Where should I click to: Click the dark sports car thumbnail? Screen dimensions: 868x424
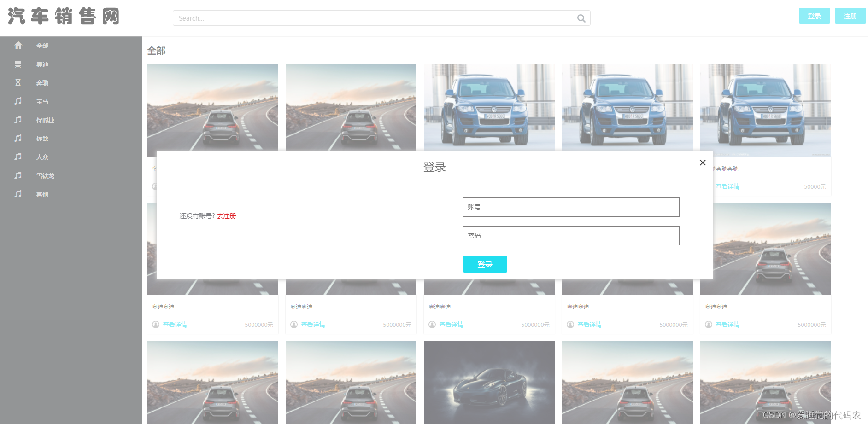coord(489,382)
